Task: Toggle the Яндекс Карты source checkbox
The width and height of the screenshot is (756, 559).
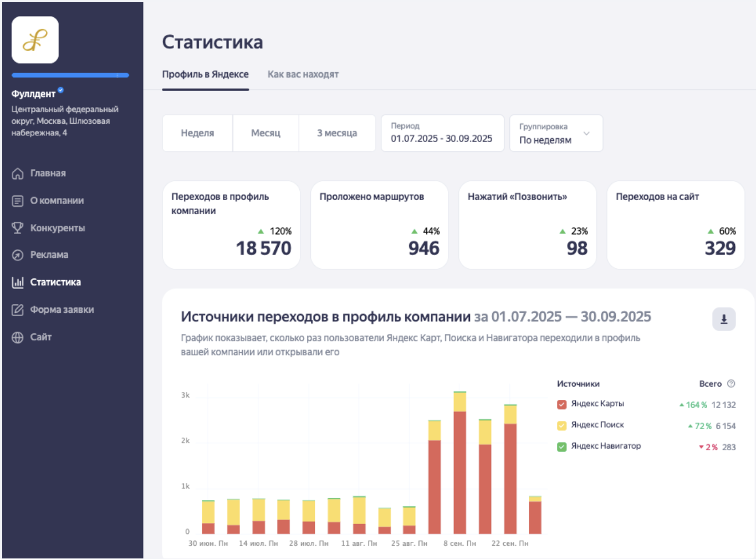Action: [x=561, y=404]
